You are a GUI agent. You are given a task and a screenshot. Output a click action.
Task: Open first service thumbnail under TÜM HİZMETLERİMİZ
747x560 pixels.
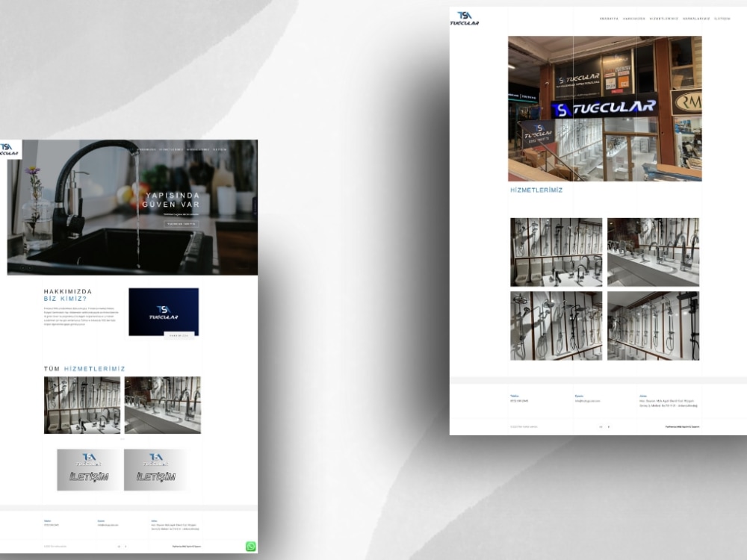tap(82, 405)
